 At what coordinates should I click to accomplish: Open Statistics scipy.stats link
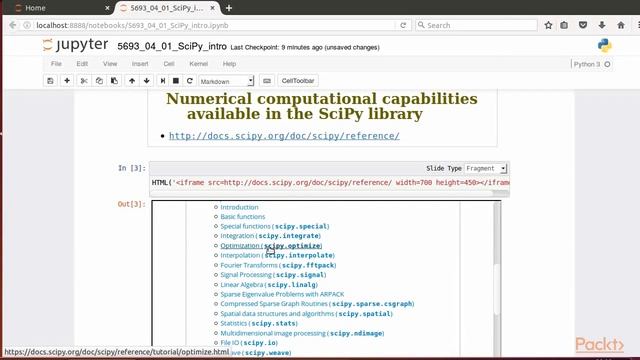(259, 323)
